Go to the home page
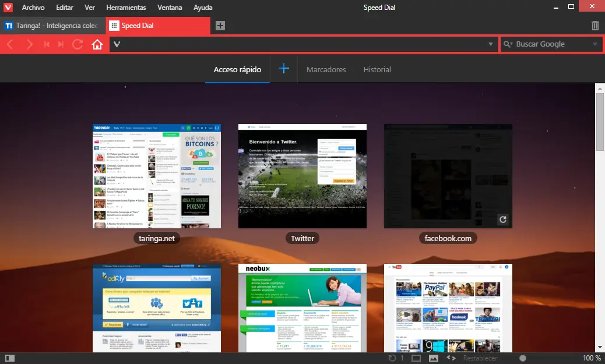This screenshot has height=364, width=605. 97,44
